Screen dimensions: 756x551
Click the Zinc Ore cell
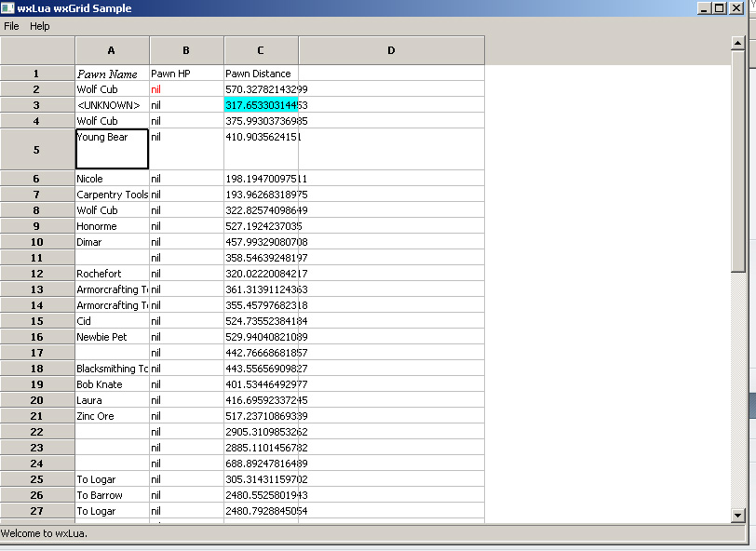coord(112,416)
